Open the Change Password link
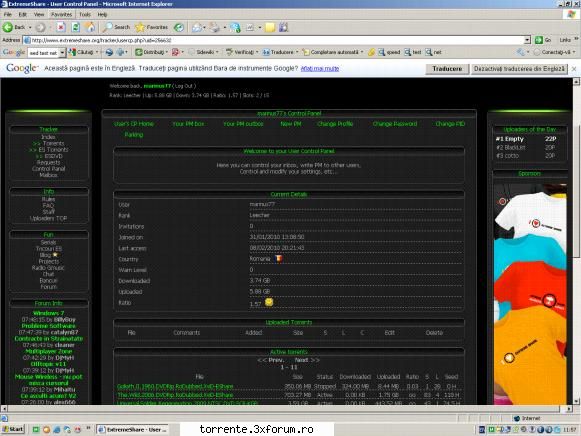 [395, 124]
